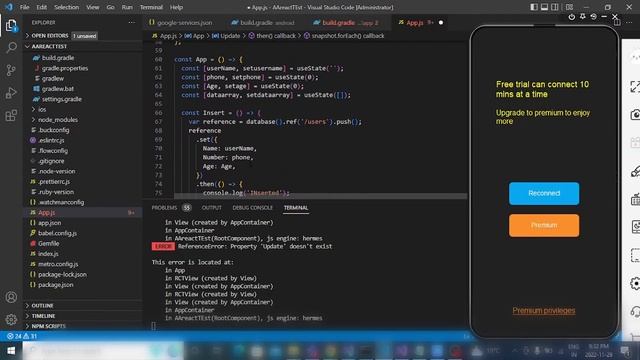Switch to the Debug Console tab
Image resolution: width=640 pixels, height=360 pixels.
point(252,208)
